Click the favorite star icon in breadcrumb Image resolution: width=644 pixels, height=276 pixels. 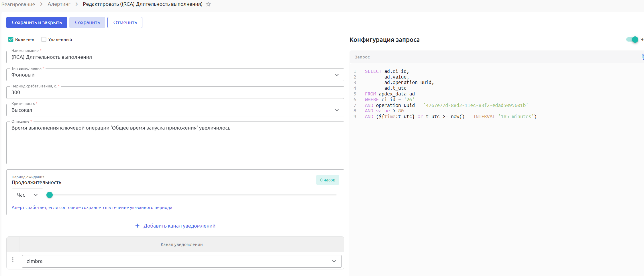(x=208, y=4)
